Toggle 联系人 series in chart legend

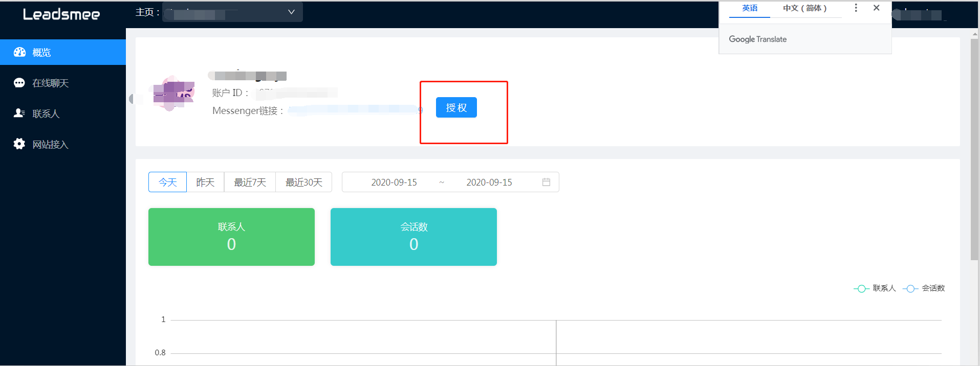tap(875, 288)
